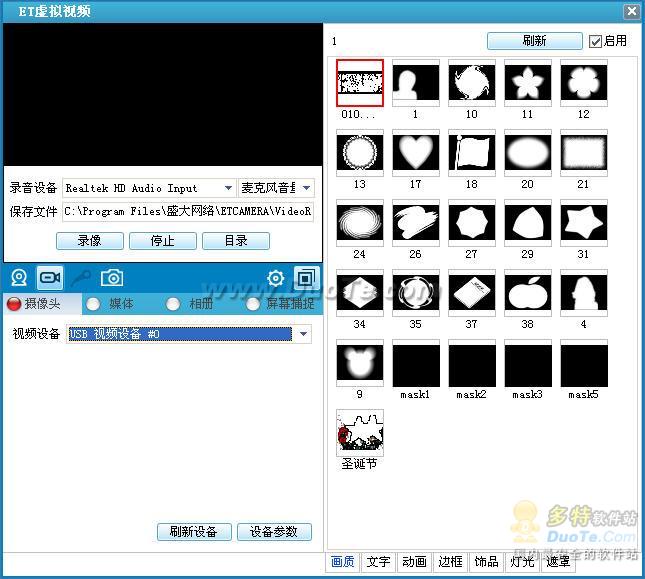
Task: Choose the octagon star mask 27
Action: point(472,222)
